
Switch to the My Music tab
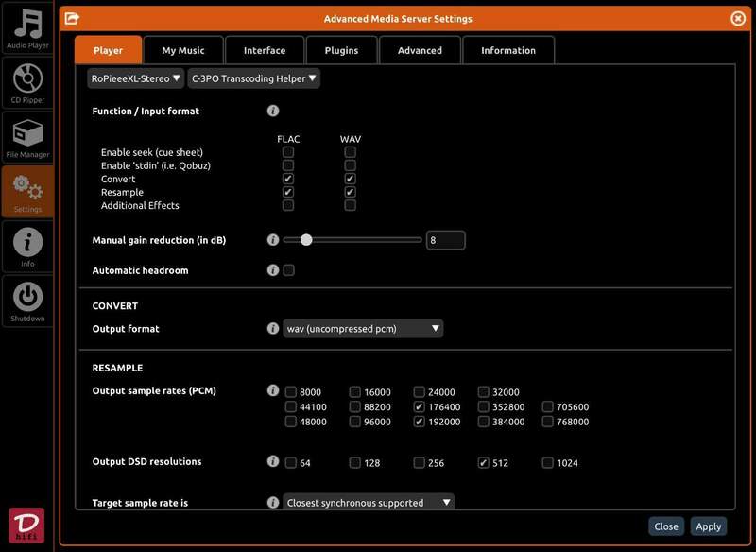click(183, 50)
